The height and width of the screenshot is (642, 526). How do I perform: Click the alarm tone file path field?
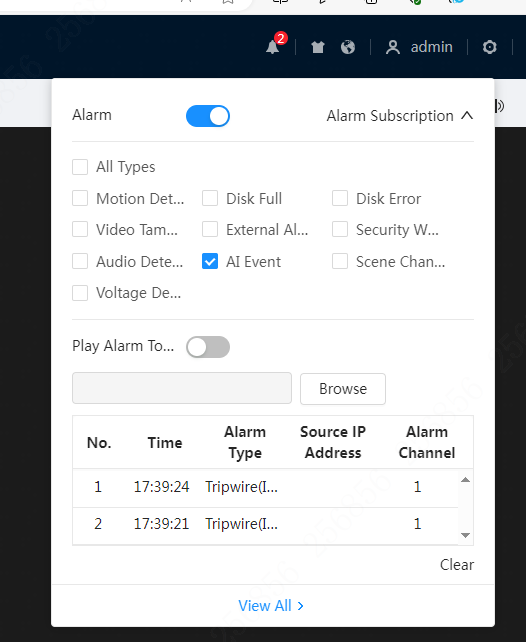[182, 388]
